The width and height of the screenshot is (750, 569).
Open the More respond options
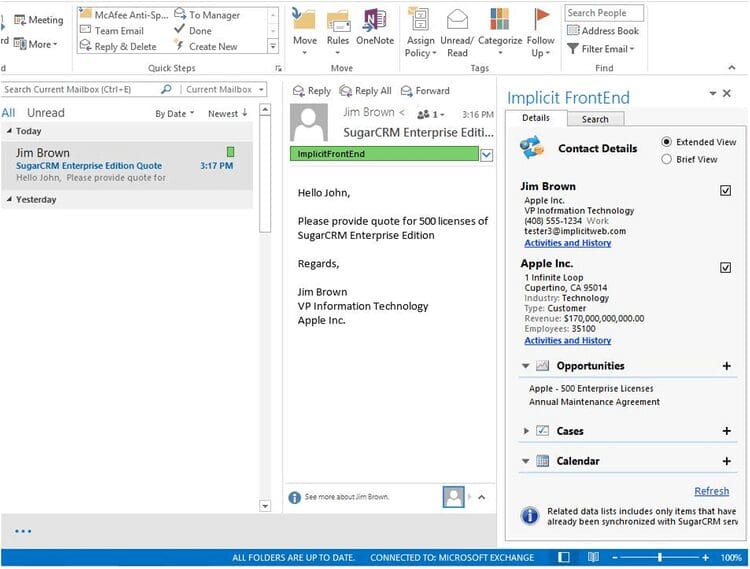pos(35,44)
